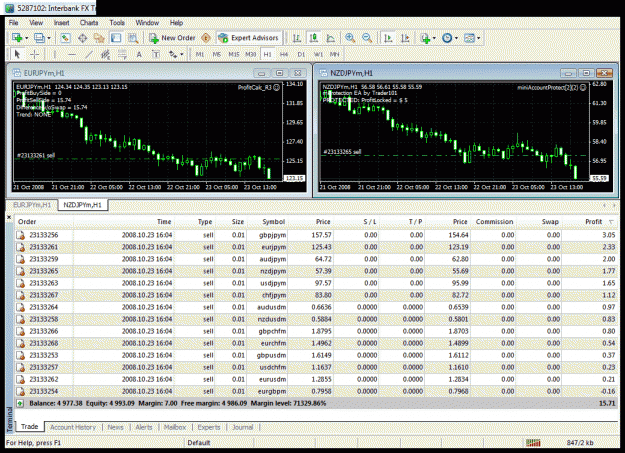
Task: Switch to line chart display
Action: 330,38
